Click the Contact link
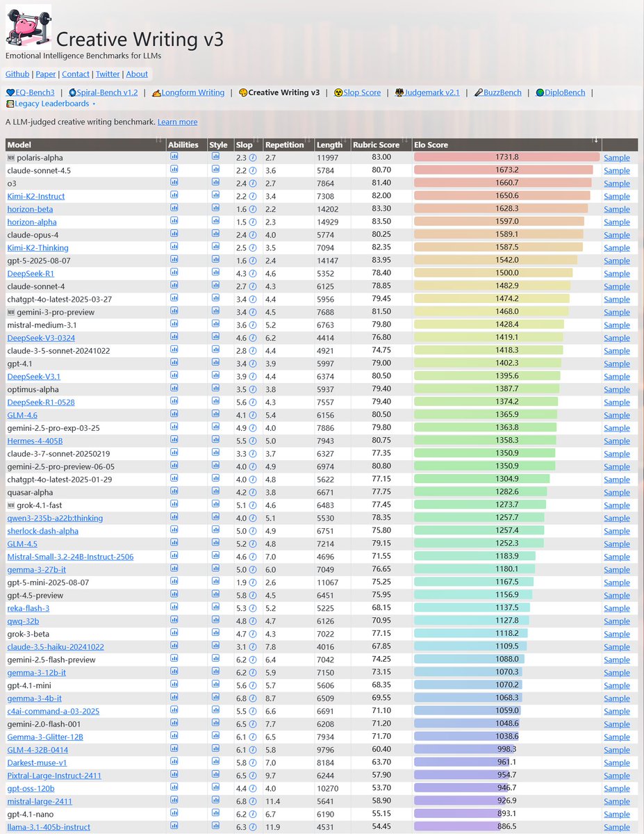Image resolution: width=644 pixels, height=834 pixels. coord(76,74)
